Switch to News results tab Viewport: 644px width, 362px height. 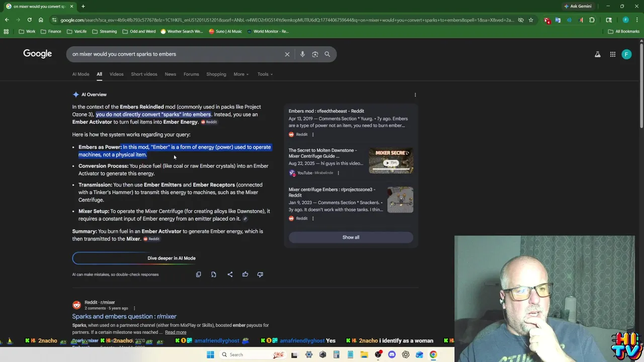pos(170,74)
